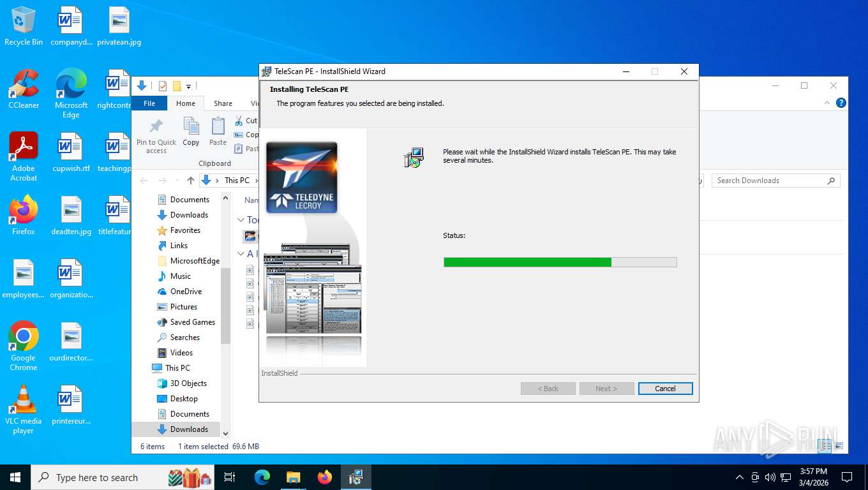Select cupwish.rtf desktop file
This screenshot has height=490, width=868.
[x=71, y=152]
